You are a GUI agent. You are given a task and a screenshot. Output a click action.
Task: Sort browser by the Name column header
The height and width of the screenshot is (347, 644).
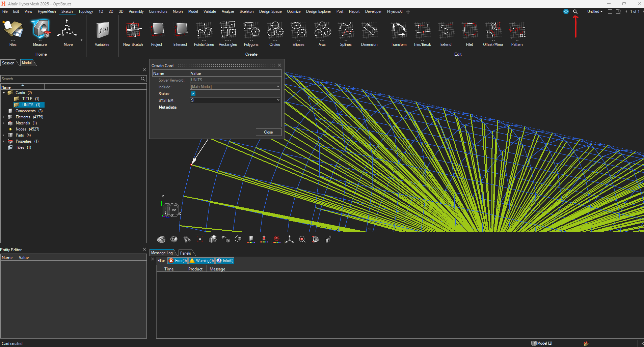click(22, 87)
